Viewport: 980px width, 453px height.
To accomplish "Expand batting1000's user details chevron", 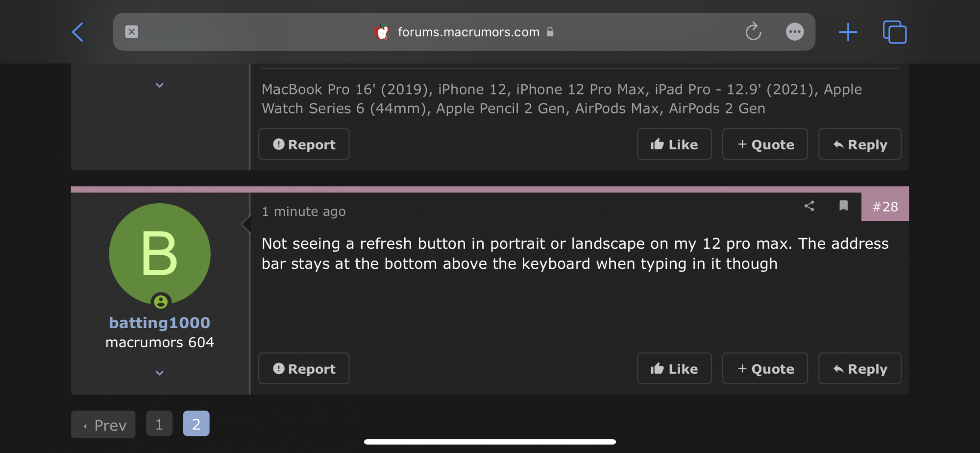I will 160,373.
